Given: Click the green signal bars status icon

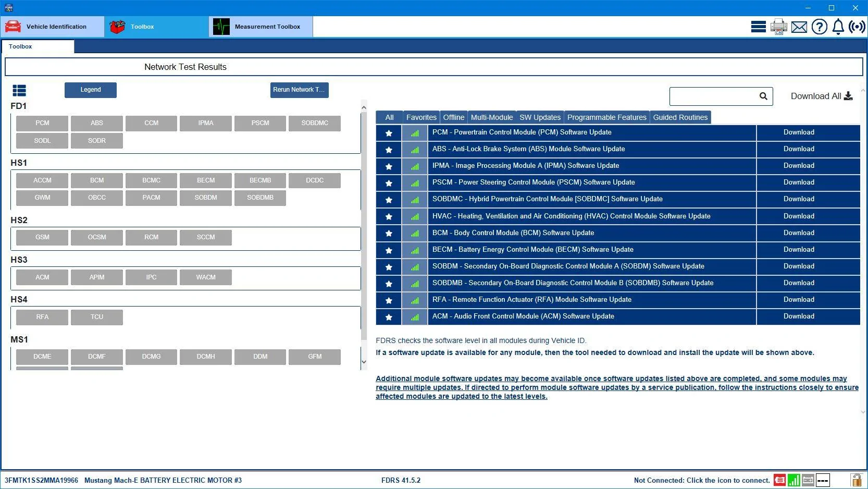Looking at the screenshot, I should point(794,480).
